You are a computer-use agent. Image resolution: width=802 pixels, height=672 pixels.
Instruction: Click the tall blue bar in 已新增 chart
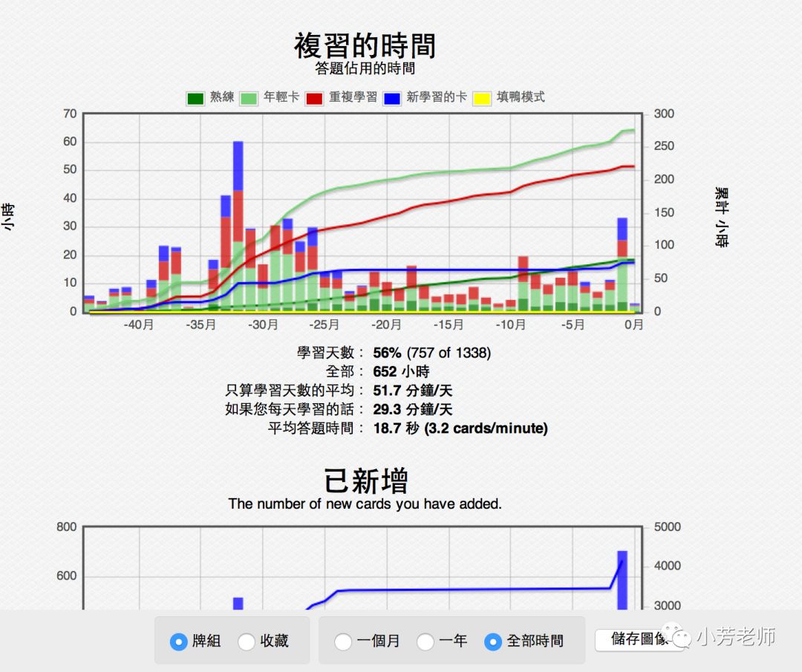622,580
